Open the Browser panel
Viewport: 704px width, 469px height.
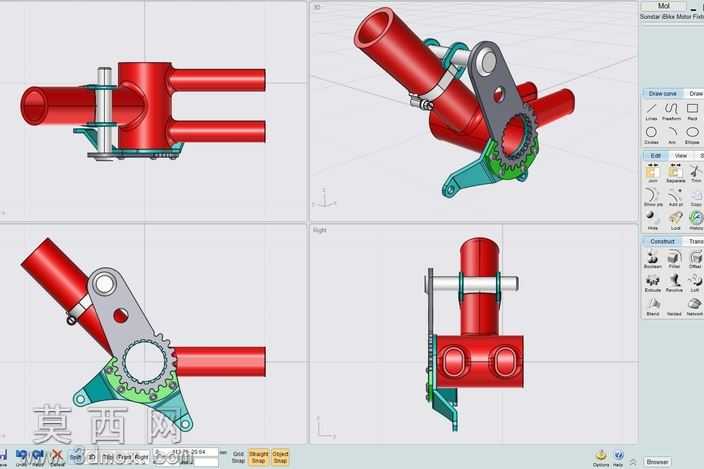point(657,461)
